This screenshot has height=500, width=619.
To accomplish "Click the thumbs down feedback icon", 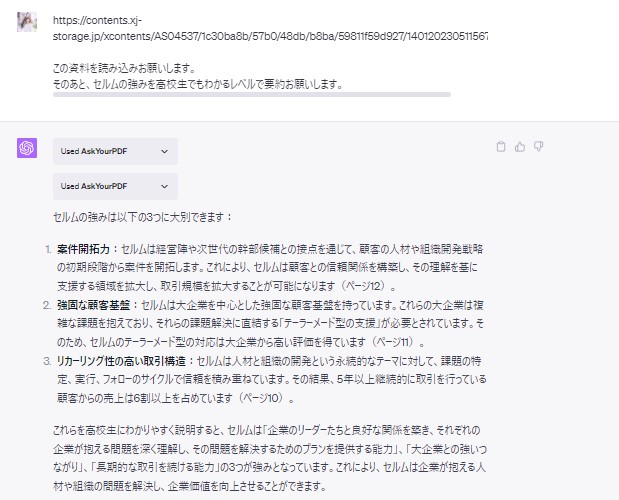I will tap(538, 147).
